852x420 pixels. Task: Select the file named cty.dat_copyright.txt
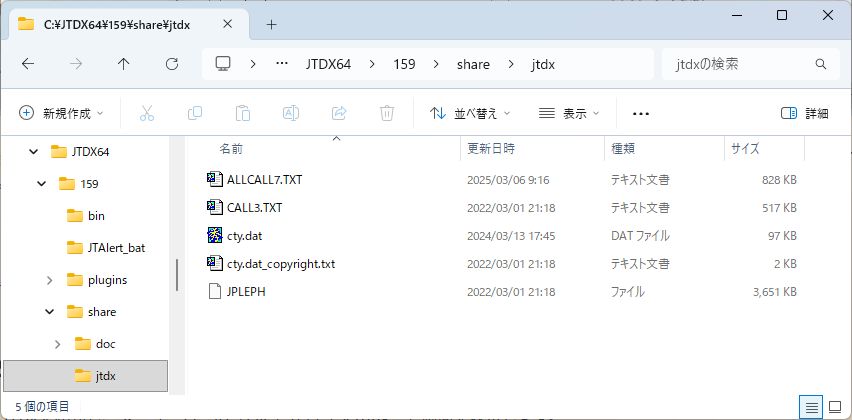point(281,265)
